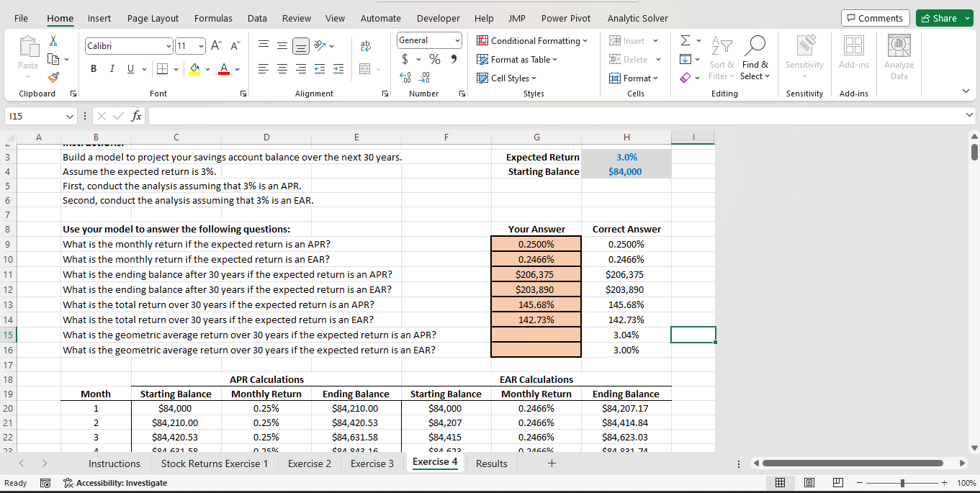Open the Stock Returns Exercise 1 sheet
Viewport: 980px width, 493px height.
[x=214, y=463]
